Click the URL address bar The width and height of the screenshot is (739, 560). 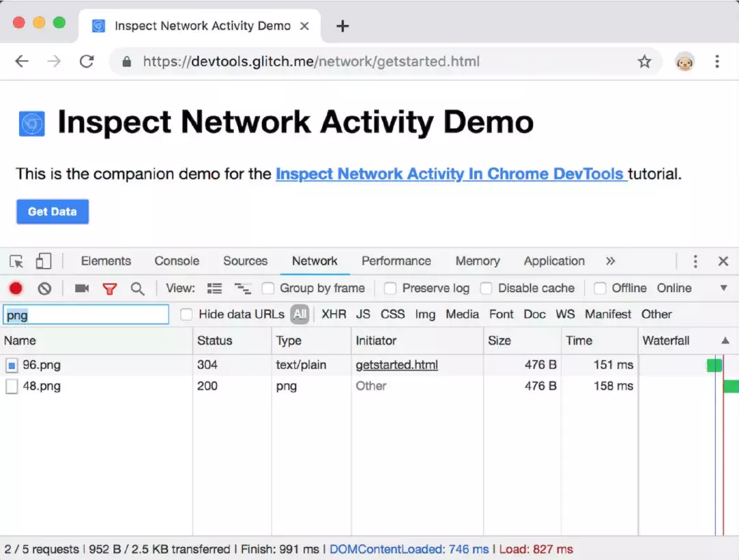(385, 62)
